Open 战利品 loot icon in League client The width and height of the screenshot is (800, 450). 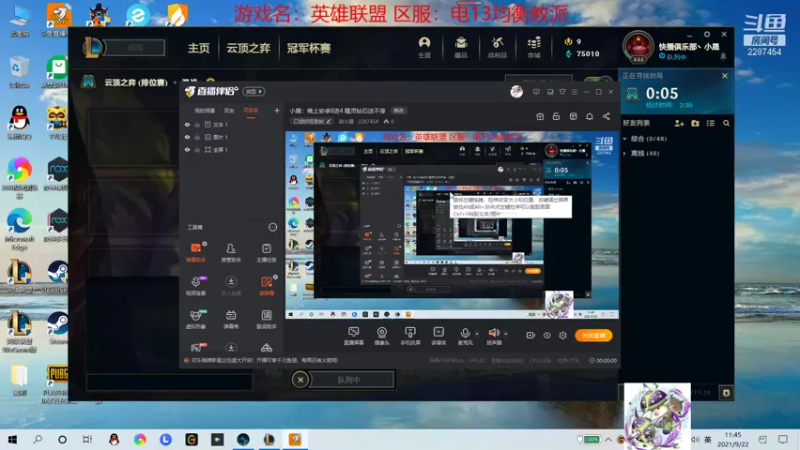click(x=497, y=47)
